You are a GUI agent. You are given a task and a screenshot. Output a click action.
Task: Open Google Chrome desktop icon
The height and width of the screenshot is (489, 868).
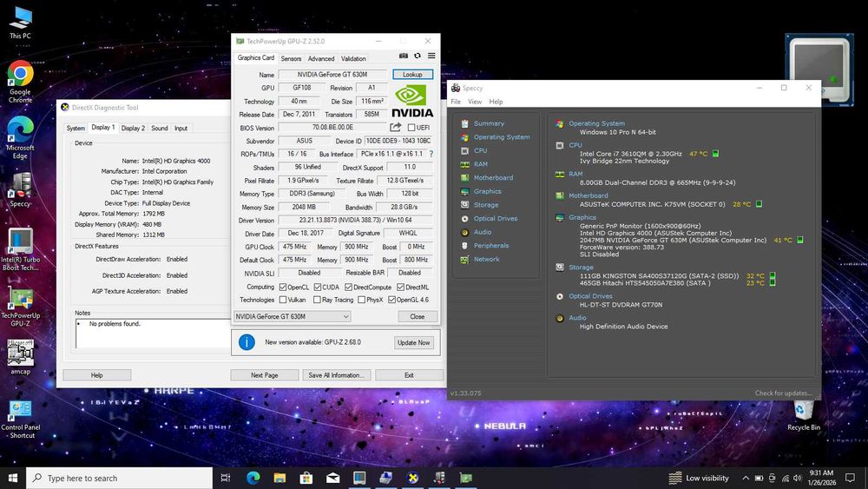[x=21, y=82]
